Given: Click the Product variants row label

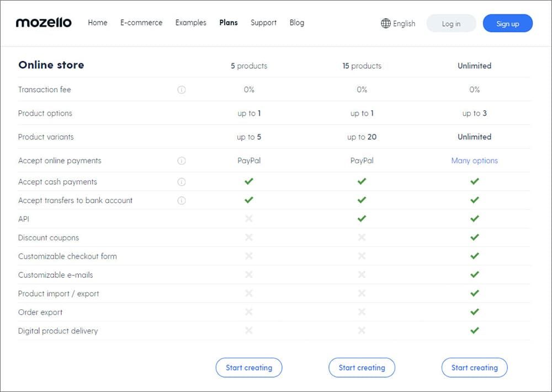Looking at the screenshot, I should click(46, 137).
